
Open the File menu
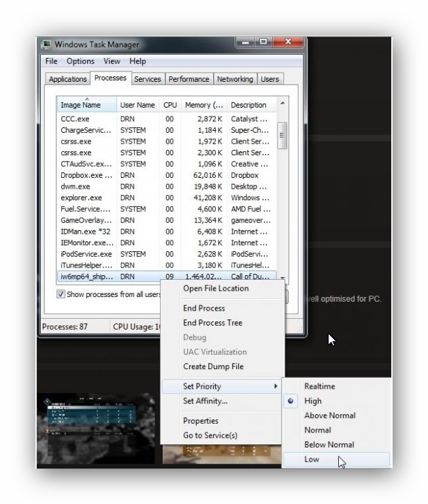51,61
